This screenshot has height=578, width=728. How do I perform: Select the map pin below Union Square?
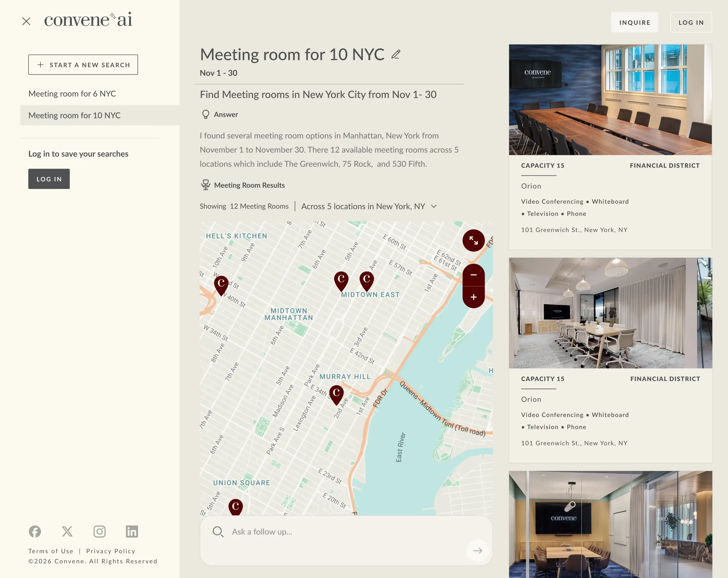coord(236,507)
